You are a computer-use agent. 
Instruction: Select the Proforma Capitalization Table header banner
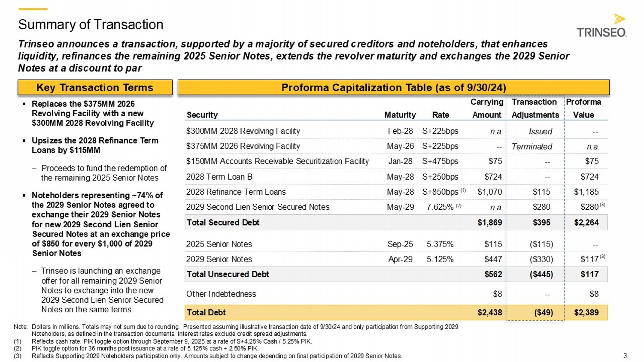tap(393, 87)
